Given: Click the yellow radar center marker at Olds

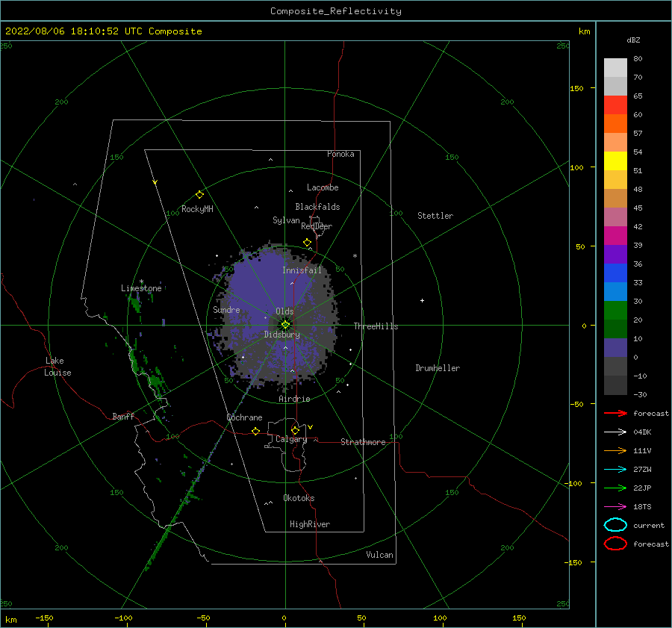Looking at the screenshot, I should pos(285,325).
